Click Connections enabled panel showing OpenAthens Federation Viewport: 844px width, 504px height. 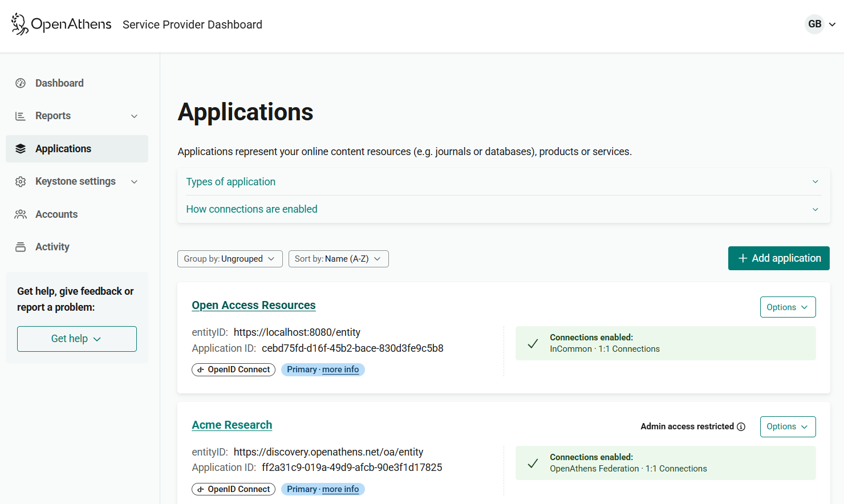click(666, 463)
